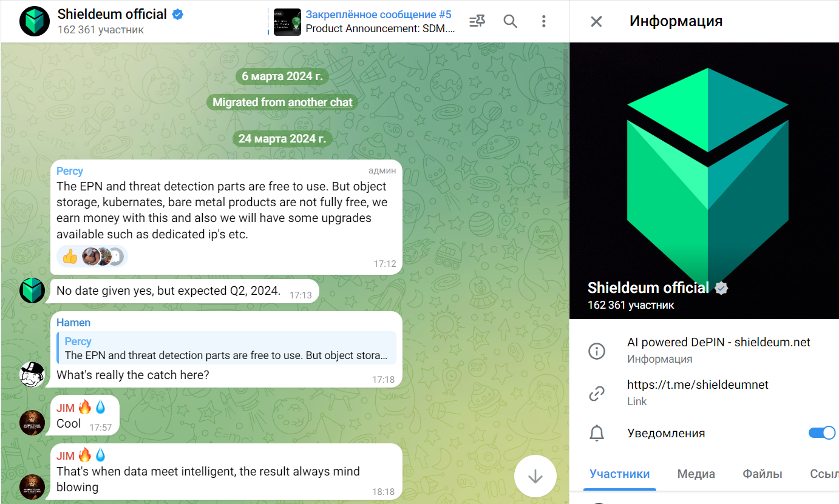Switch to the Файлы tab
This screenshot has width=839, height=504.
coord(762,474)
